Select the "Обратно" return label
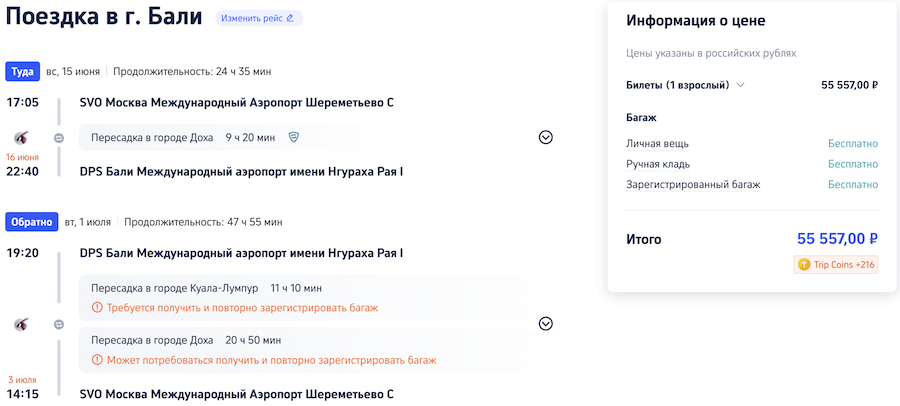The height and width of the screenshot is (406, 900). click(x=32, y=221)
